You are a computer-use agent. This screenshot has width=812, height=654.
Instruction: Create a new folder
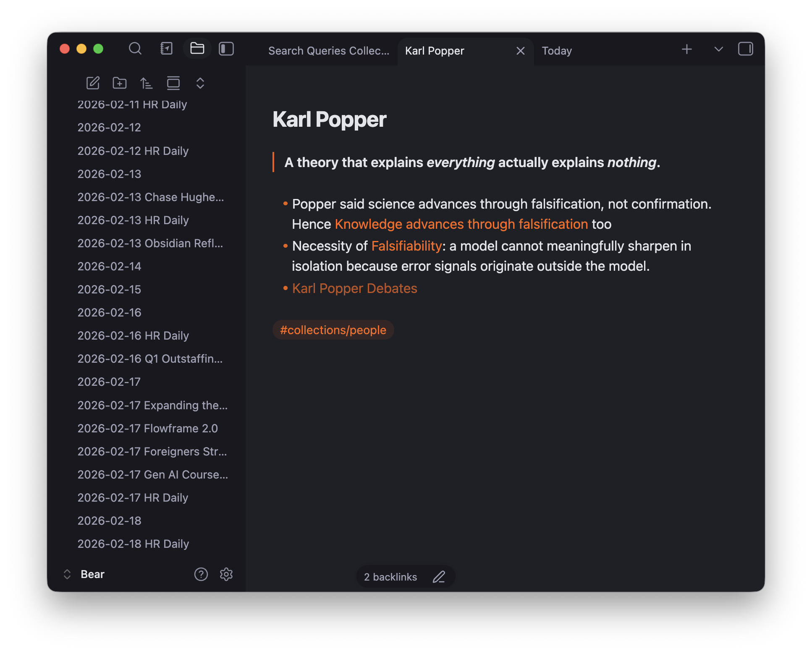click(120, 83)
